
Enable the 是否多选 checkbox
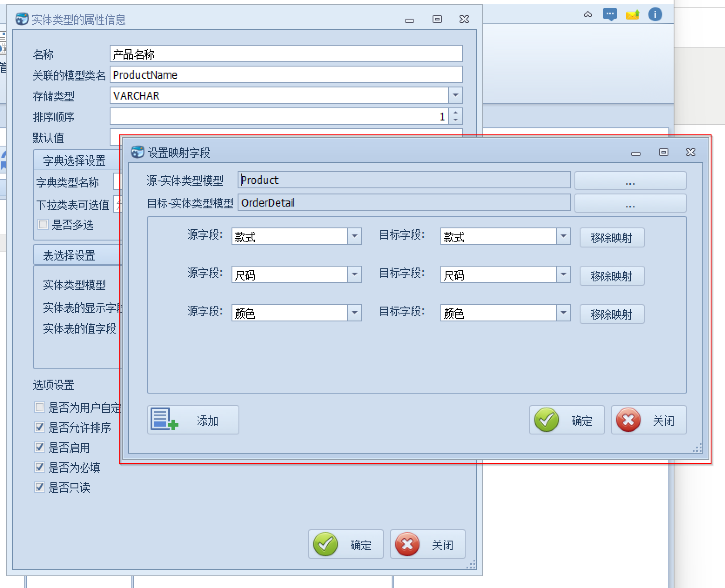pyautogui.click(x=43, y=224)
